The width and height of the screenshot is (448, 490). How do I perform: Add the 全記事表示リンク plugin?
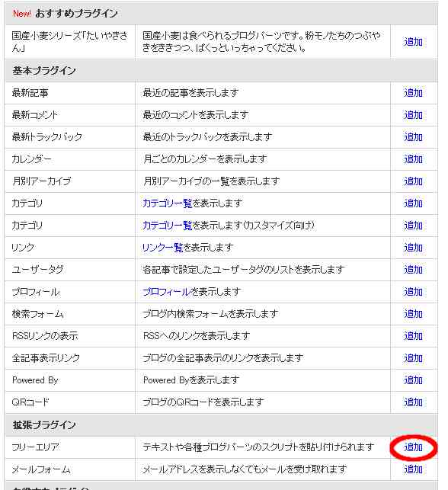413,358
